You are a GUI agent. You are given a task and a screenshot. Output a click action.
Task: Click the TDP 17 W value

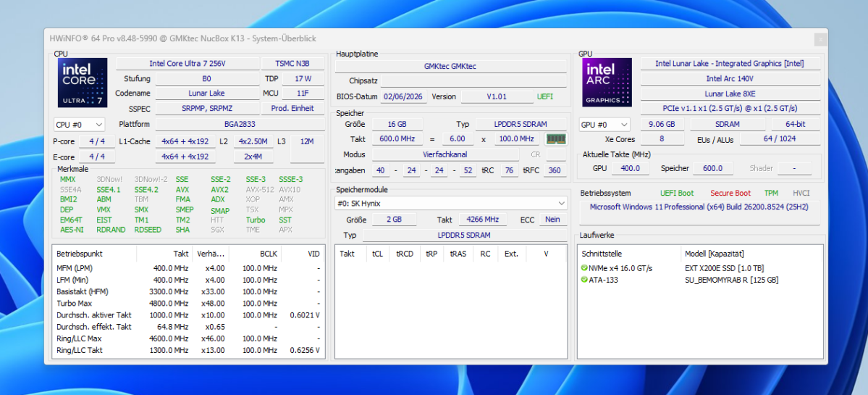303,79
